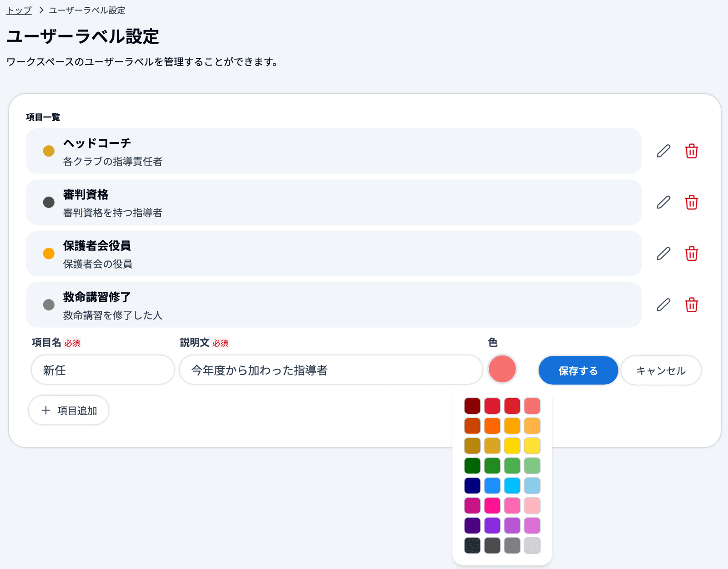Screen dimensions: 728x569
Task: Pick the indigo dark purple swatch
Action: [472, 525]
